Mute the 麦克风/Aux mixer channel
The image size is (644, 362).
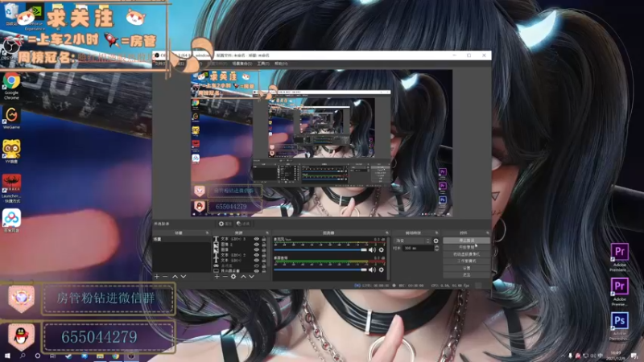(x=372, y=249)
